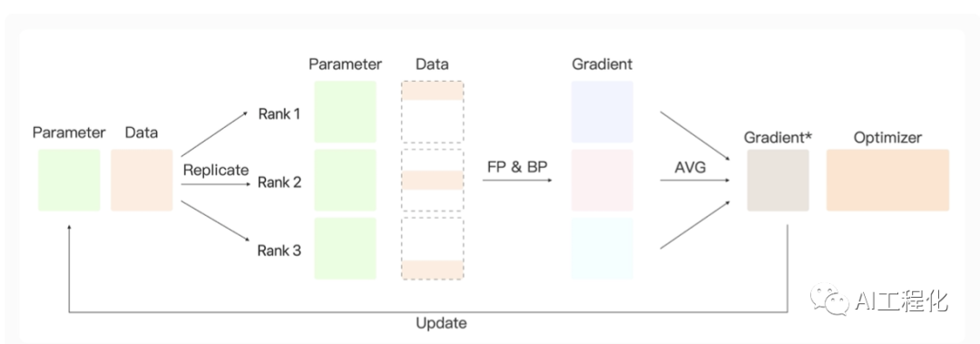980x344 pixels.
Task: Click the peach Data block beside Parameter
Action: (x=142, y=180)
